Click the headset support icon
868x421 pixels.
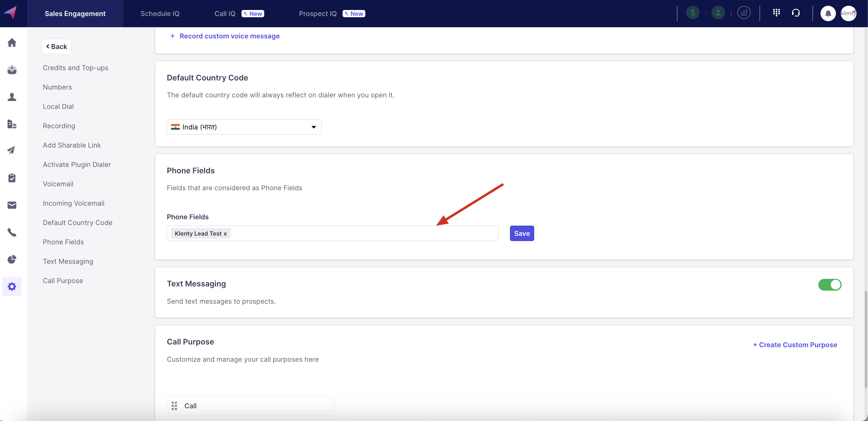point(796,13)
